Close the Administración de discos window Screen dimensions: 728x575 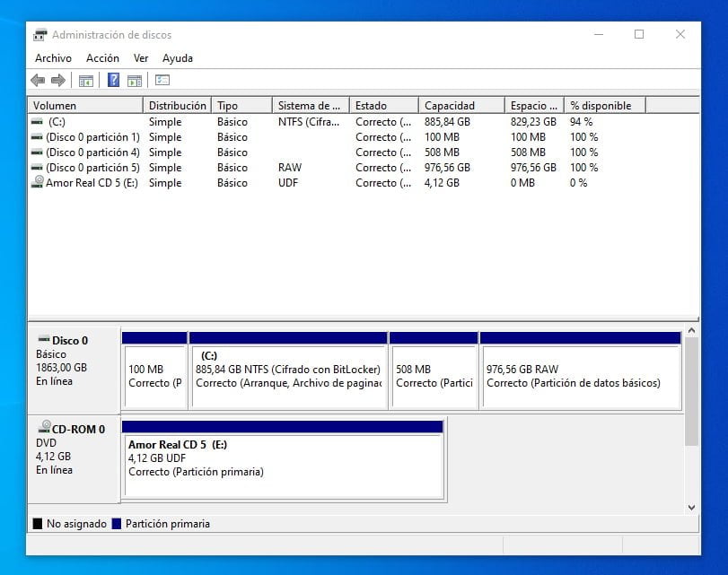point(680,34)
